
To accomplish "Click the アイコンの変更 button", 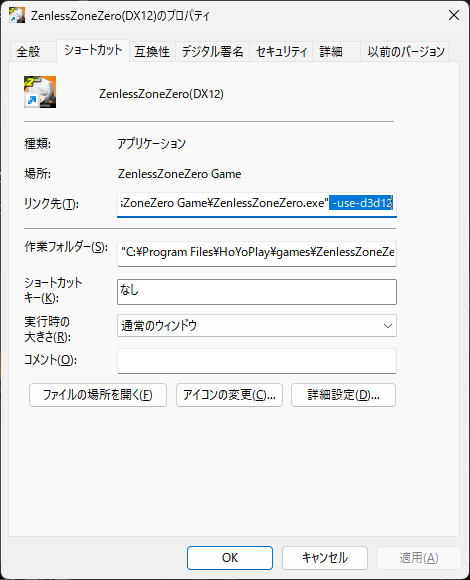I will point(229,395).
